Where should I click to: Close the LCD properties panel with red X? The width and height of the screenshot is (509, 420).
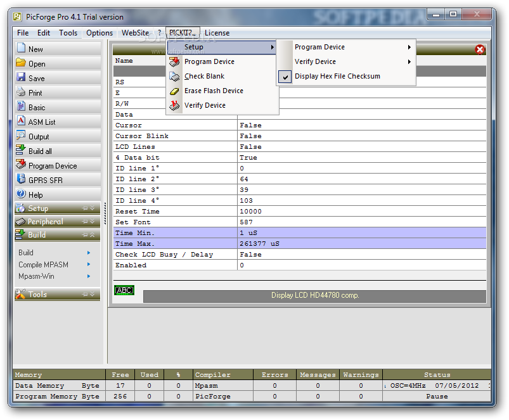coord(480,49)
